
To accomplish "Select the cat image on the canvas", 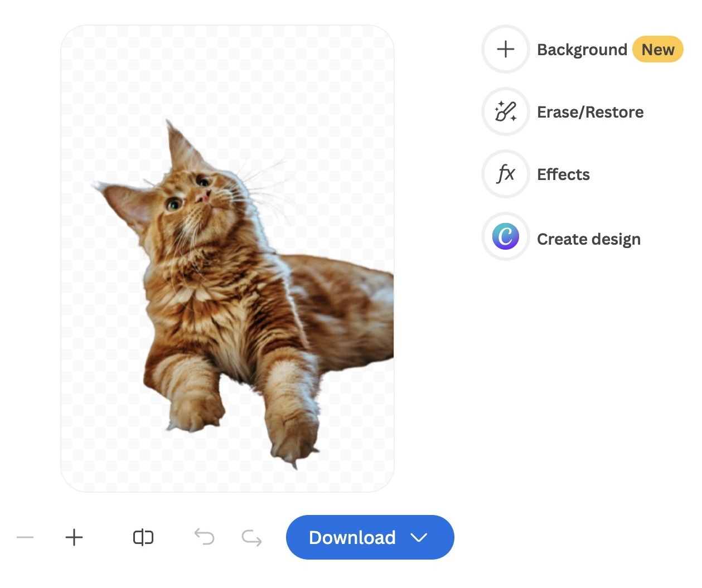I will pos(223,279).
